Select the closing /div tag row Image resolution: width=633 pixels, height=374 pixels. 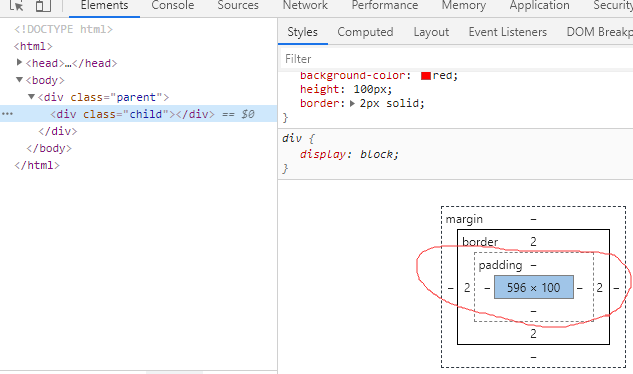[58, 131]
